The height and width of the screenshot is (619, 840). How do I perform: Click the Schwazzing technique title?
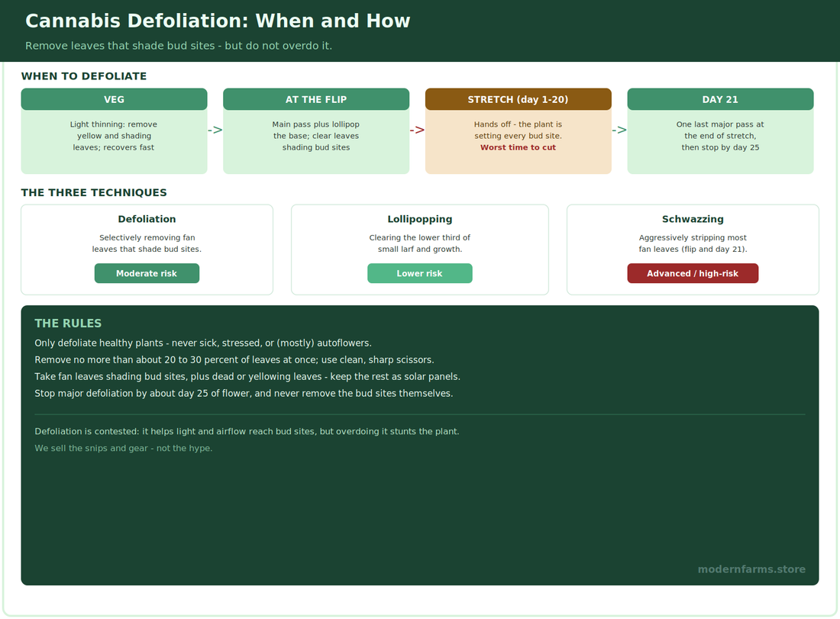[x=693, y=219]
